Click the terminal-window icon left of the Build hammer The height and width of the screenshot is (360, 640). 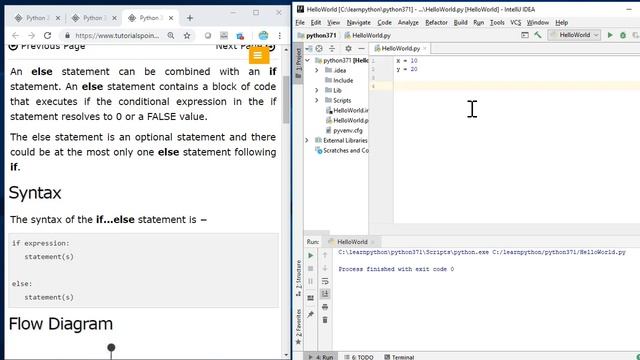[x=525, y=35]
